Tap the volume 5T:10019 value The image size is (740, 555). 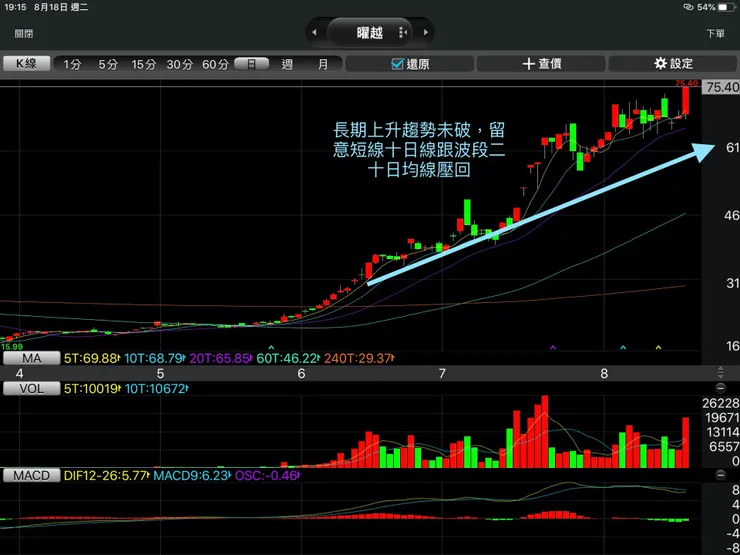click(x=92, y=388)
